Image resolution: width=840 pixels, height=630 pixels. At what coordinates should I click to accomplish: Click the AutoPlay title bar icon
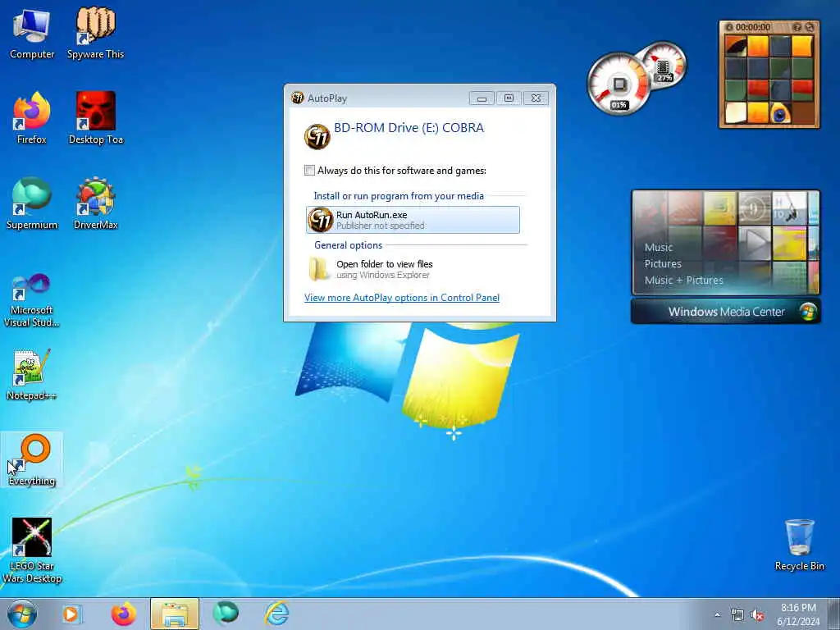click(x=297, y=98)
